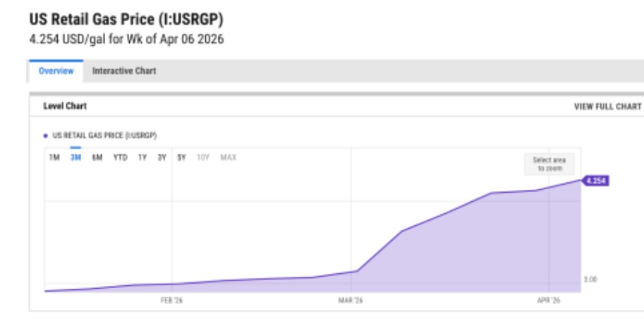Click the purple 4.254 price tag

(x=595, y=181)
